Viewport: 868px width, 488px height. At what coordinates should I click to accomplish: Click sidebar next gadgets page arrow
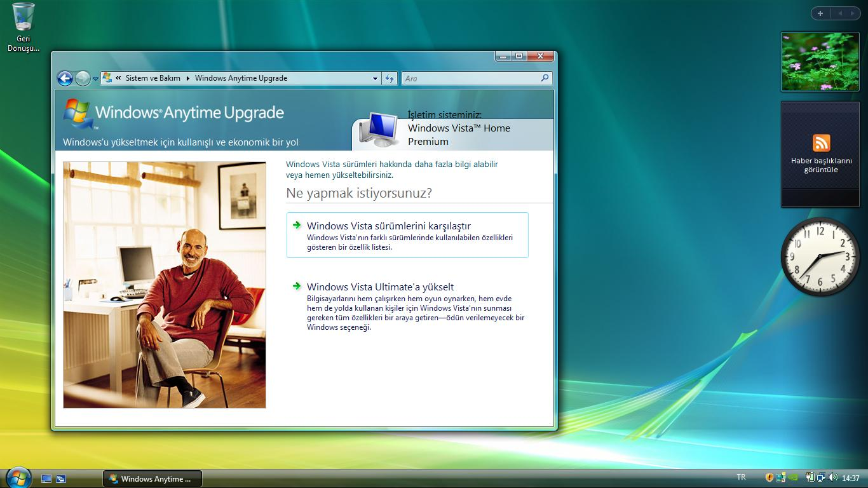[853, 13]
